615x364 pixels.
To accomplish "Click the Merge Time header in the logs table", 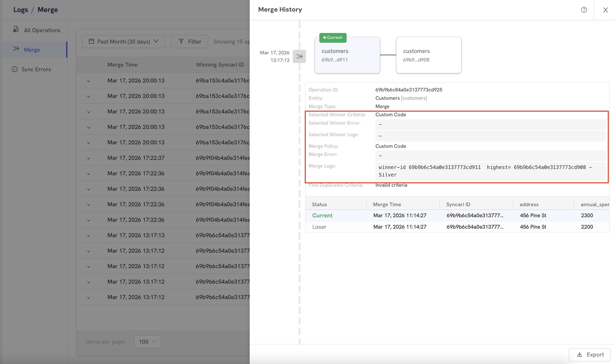I will pos(122,65).
